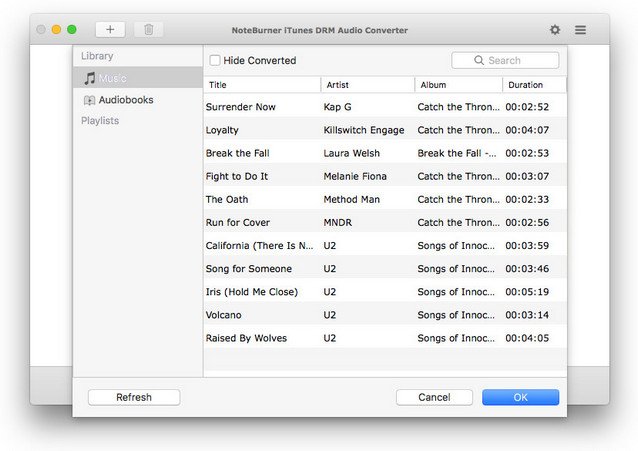Viewport: 638px width, 451px height.
Task: Open the hamburger menu icon
Action: (580, 30)
